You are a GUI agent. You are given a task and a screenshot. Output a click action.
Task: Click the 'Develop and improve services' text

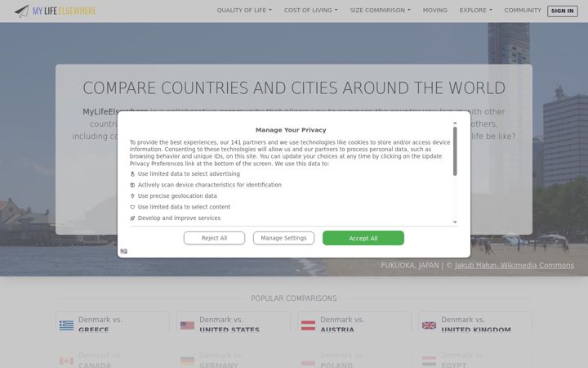179,218
